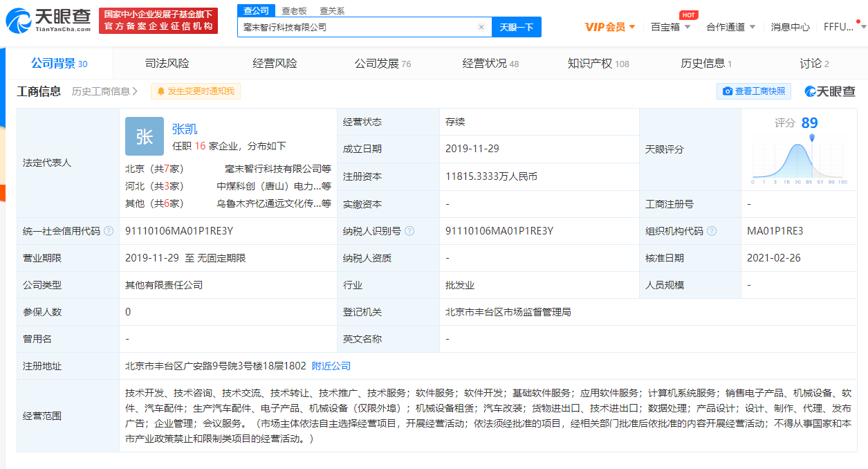Select establishment date 2019-11-29
The image size is (868, 469).
[472, 149]
